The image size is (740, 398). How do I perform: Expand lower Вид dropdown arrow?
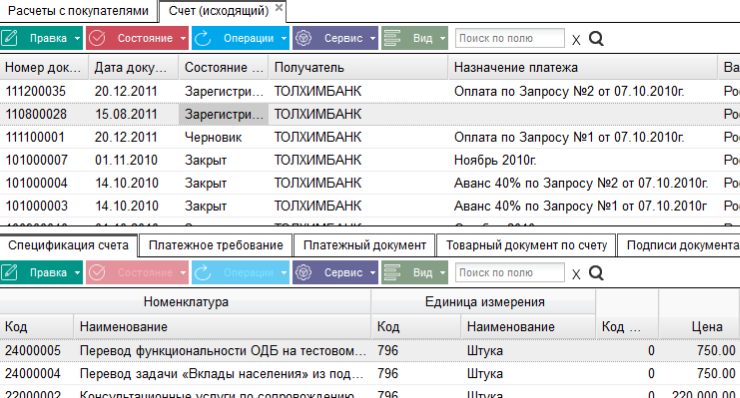442,273
